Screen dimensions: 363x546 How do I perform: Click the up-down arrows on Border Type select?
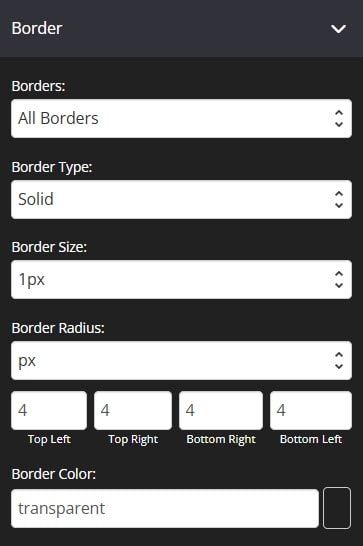tap(339, 199)
